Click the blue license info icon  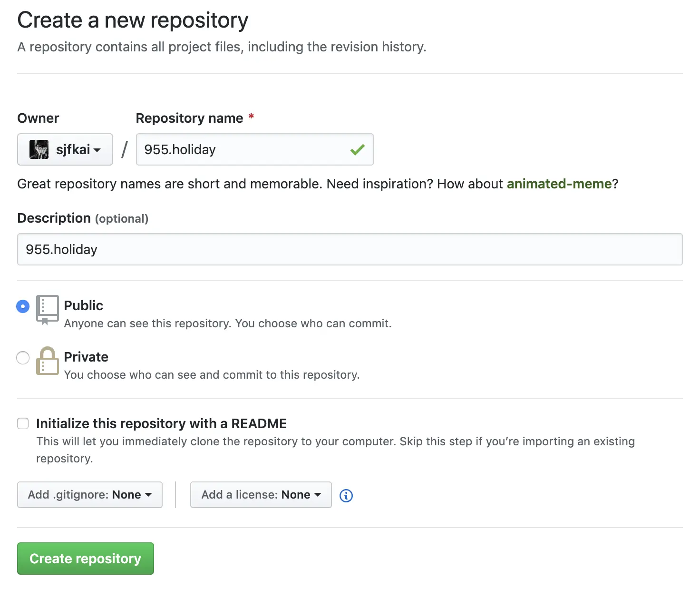346,496
